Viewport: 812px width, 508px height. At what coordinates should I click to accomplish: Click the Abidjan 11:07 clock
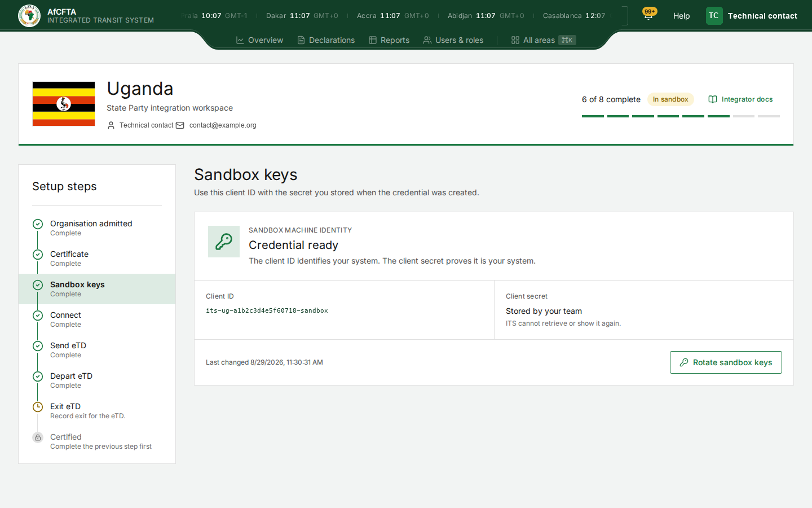(486, 16)
